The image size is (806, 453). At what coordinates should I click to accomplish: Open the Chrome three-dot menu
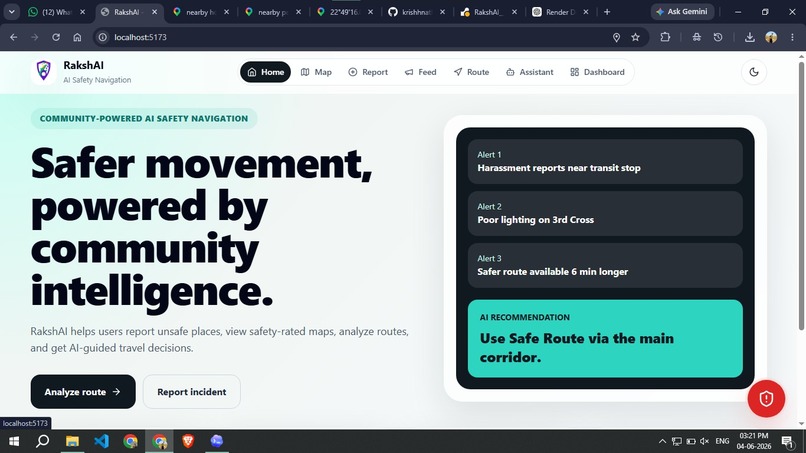pos(793,37)
